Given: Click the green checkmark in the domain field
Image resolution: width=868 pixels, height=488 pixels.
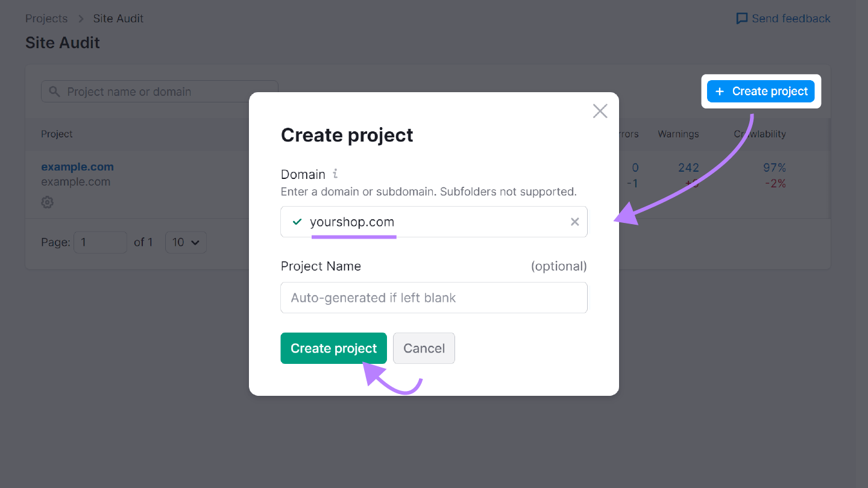Looking at the screenshot, I should coord(296,221).
